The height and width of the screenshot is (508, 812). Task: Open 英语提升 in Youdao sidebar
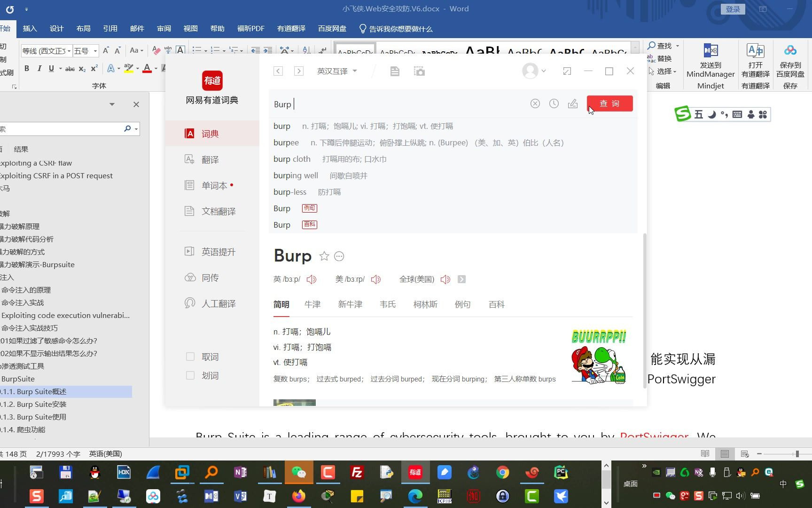(212, 252)
